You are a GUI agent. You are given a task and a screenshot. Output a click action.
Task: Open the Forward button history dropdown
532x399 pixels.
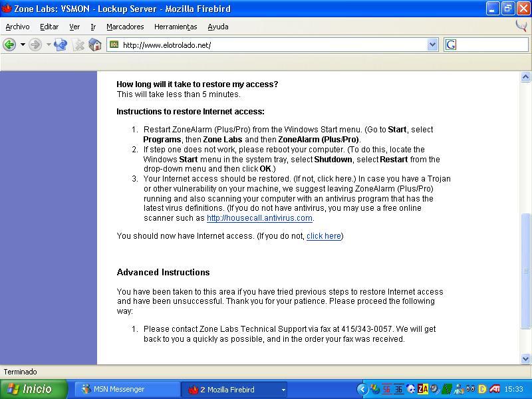(x=48, y=45)
